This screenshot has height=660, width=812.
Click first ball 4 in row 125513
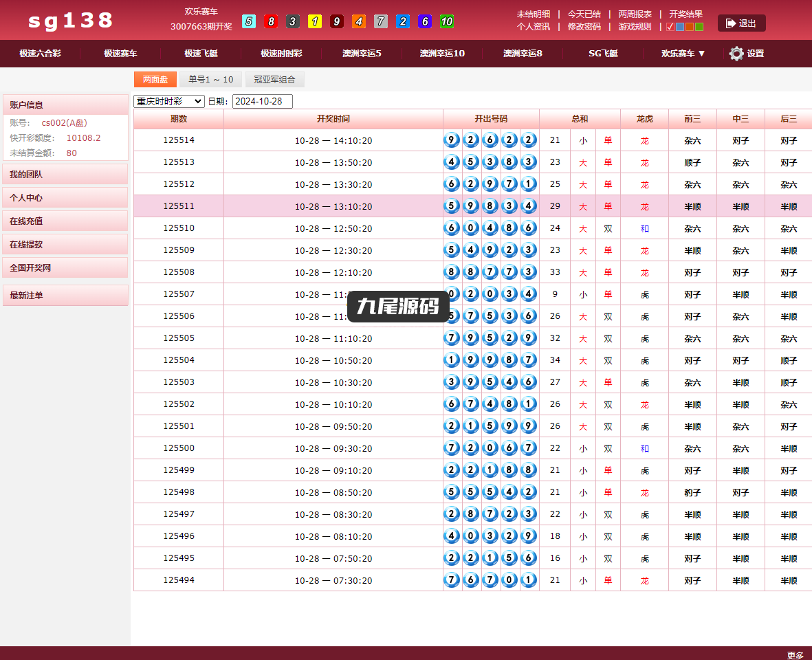[452, 162]
